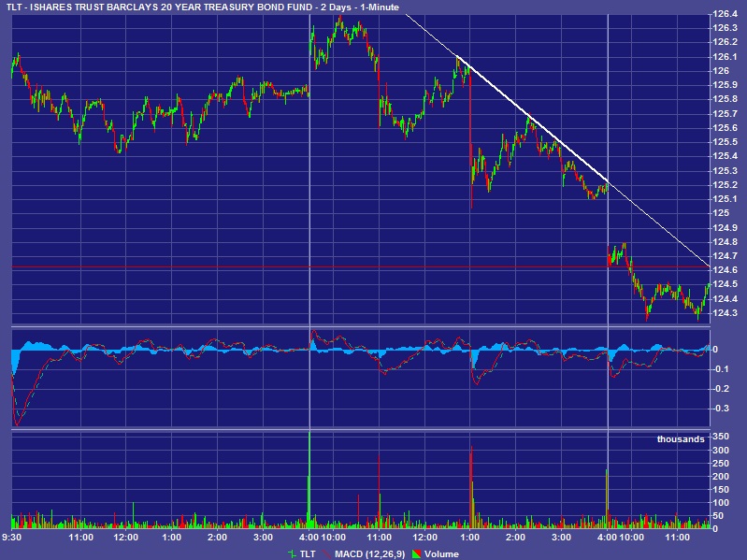The width and height of the screenshot is (747, 560).
Task: Click the 350 volume axis label
Action: coord(721,437)
